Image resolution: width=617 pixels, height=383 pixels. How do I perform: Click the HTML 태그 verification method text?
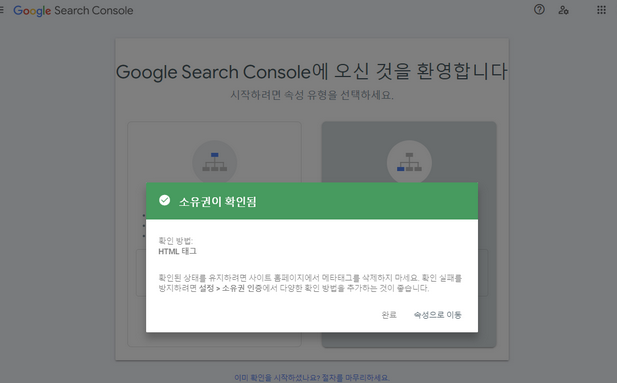click(x=177, y=251)
